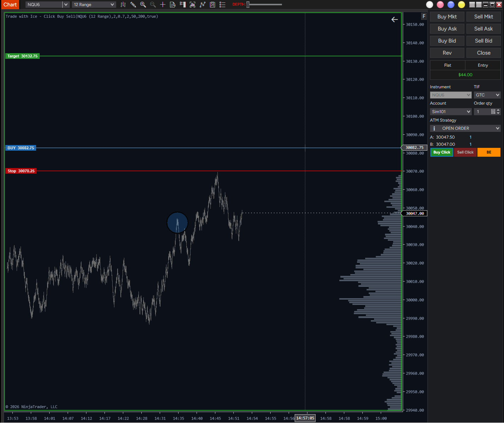Open the chart properties document icon
504x423 pixels.
[x=213, y=5]
